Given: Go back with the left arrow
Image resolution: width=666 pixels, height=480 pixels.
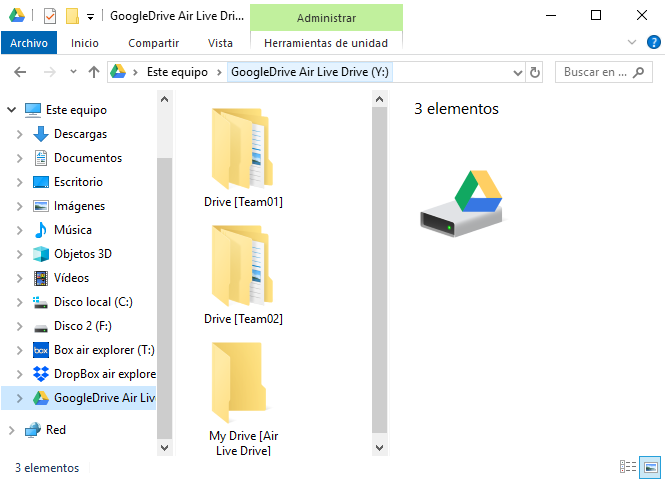Looking at the screenshot, I should (20, 72).
